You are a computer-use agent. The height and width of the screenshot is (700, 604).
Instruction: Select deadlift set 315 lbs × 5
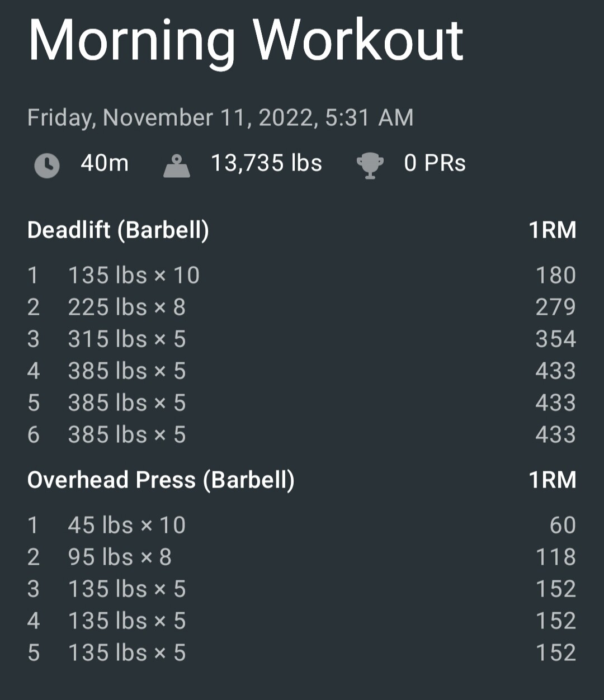pyautogui.click(x=126, y=339)
